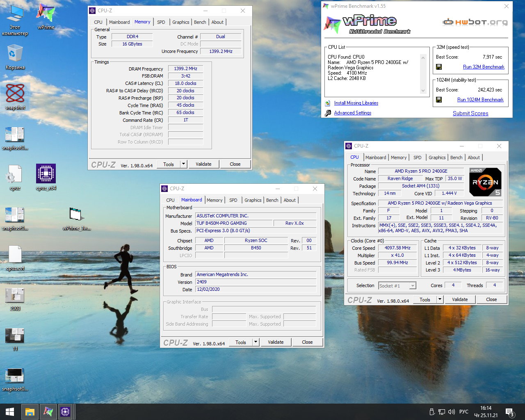This screenshot has width=525, height=420.
Task: Open the Mainboard tab in the CPU window
Action: pos(376,157)
